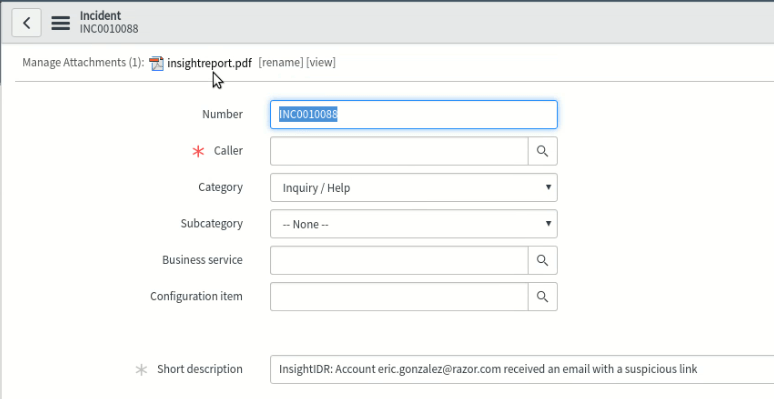Click the red mandatory asterisk beside Caller

coord(198,152)
